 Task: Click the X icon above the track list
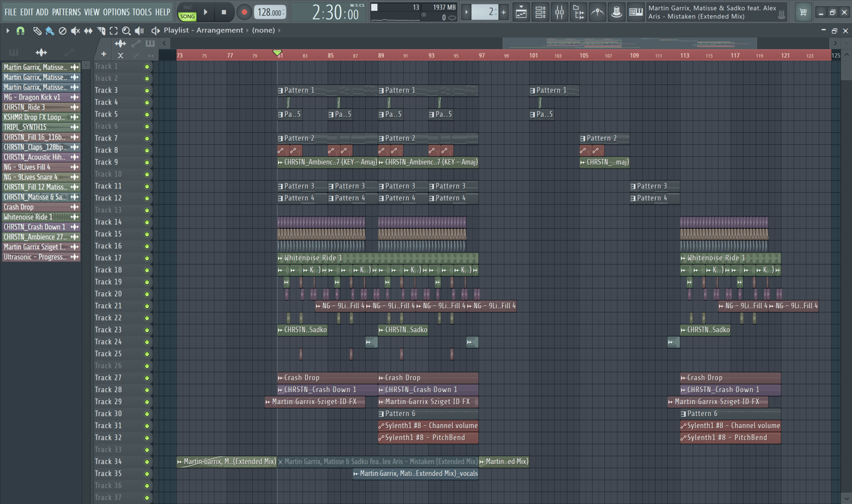pyautogui.click(x=120, y=55)
